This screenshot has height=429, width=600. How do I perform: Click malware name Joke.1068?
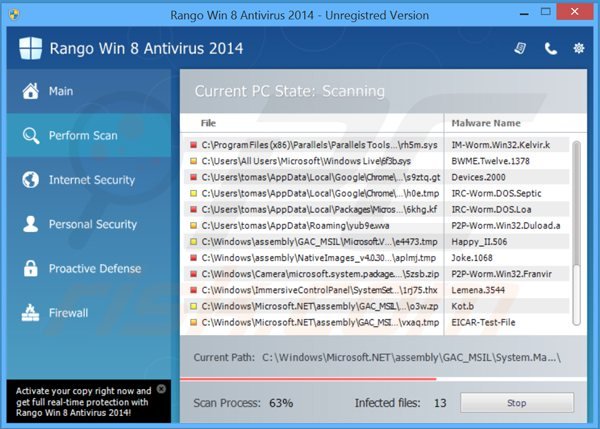472,258
